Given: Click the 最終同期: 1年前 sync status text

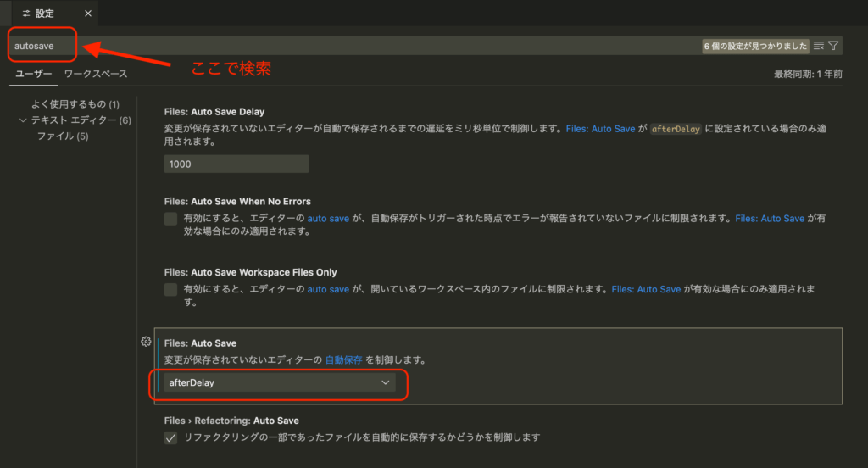Looking at the screenshot, I should tap(808, 75).
